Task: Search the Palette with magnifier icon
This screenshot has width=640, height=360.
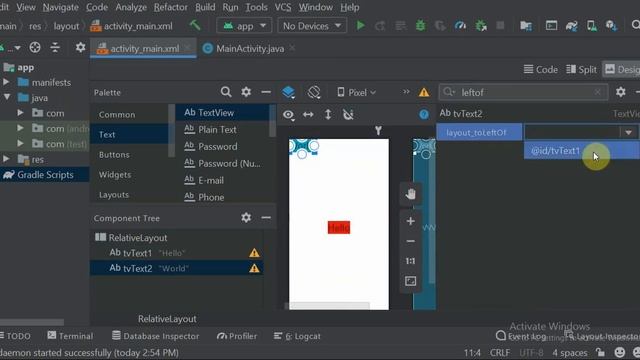Action: (226, 92)
